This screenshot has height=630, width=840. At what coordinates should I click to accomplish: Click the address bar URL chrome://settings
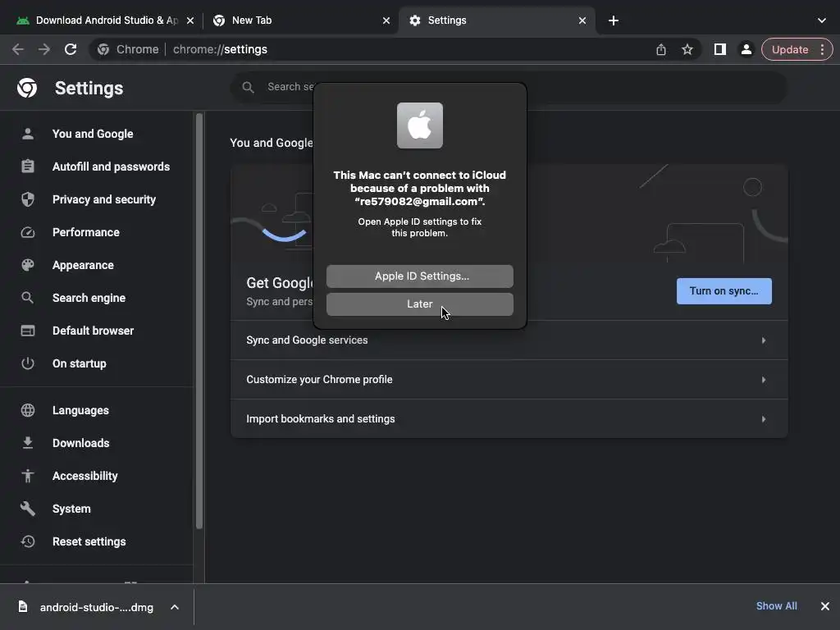coord(220,49)
